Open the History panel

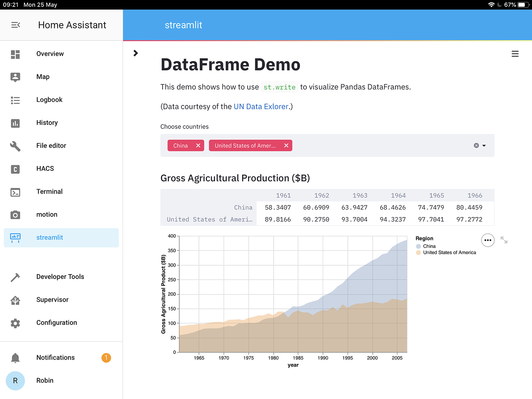[47, 122]
